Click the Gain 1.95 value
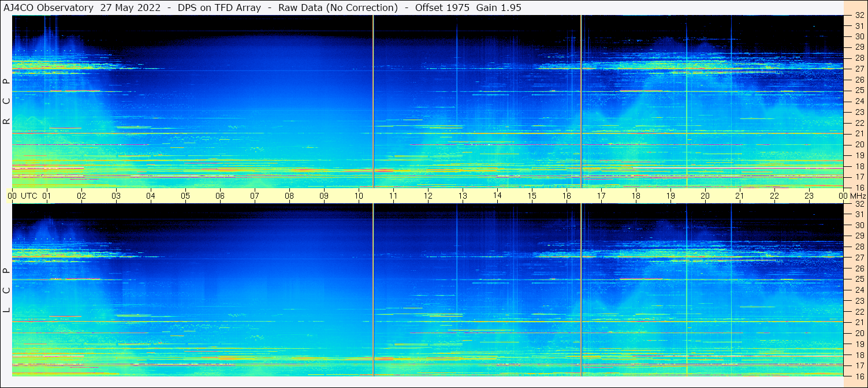The width and height of the screenshot is (868, 388). coord(498,8)
